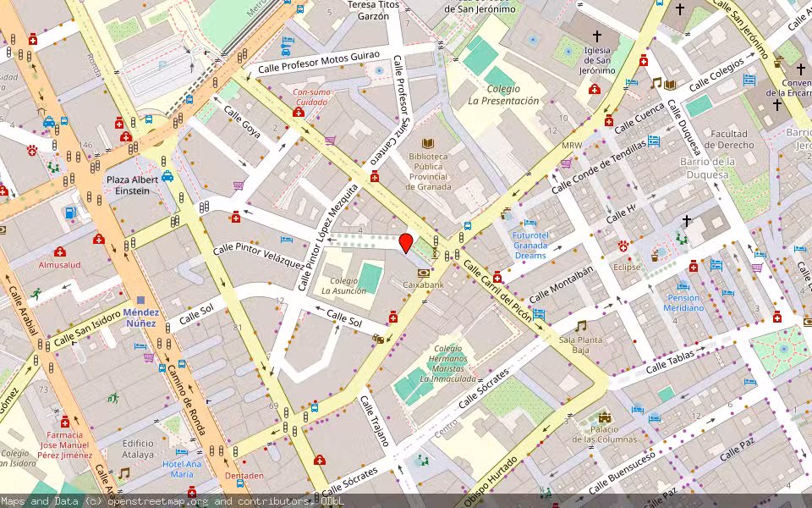Click the Caixabank bank icon
This screenshot has width=812, height=508.
coord(423,273)
